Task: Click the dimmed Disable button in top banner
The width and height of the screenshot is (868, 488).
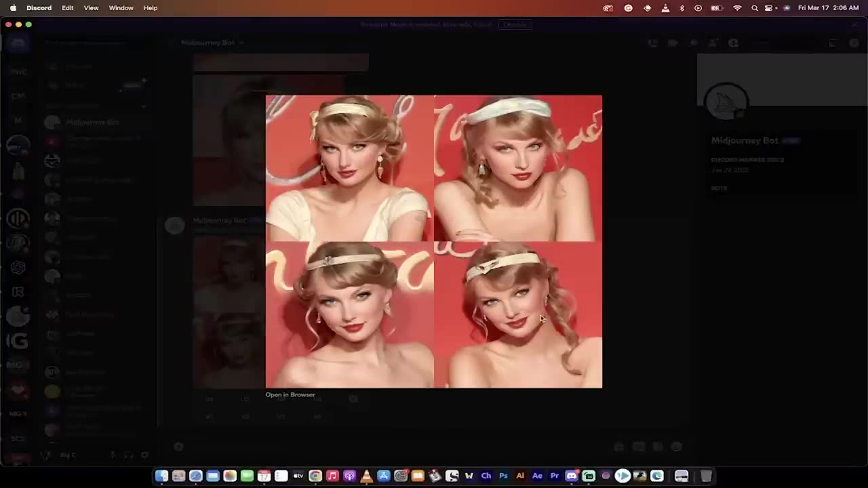Action: 515,24
